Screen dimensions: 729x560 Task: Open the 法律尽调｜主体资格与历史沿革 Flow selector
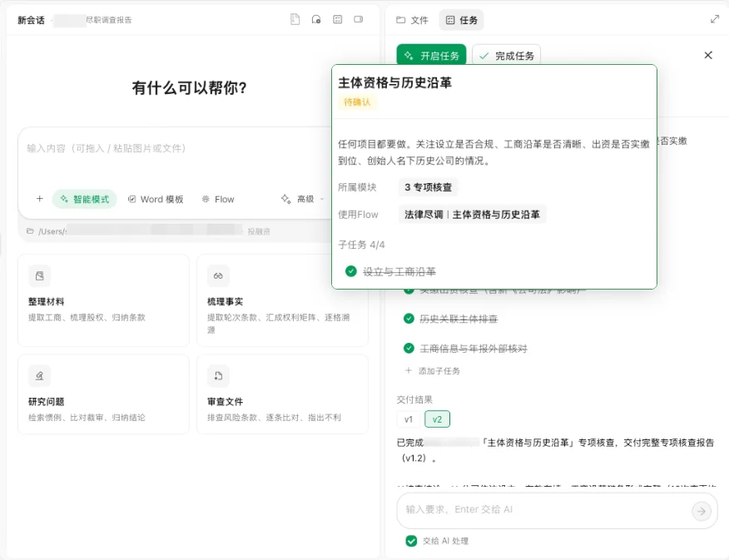(x=472, y=214)
